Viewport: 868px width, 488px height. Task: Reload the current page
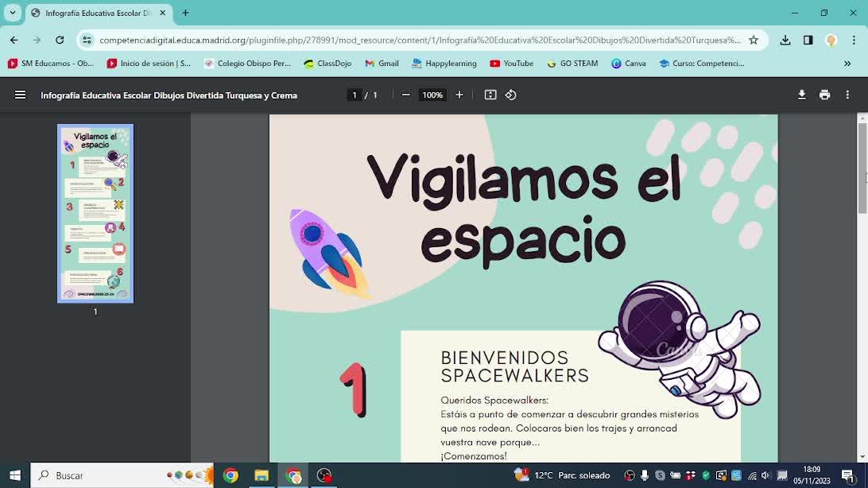coord(60,40)
